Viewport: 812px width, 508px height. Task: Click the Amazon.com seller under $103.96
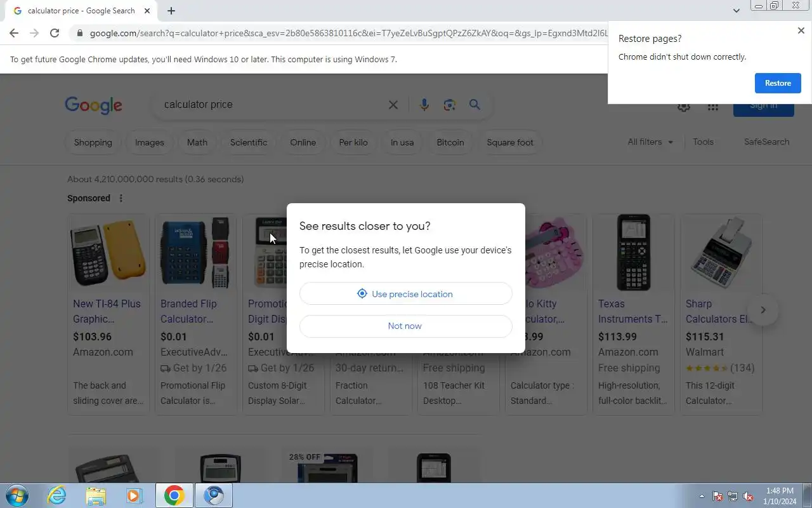coord(103,352)
